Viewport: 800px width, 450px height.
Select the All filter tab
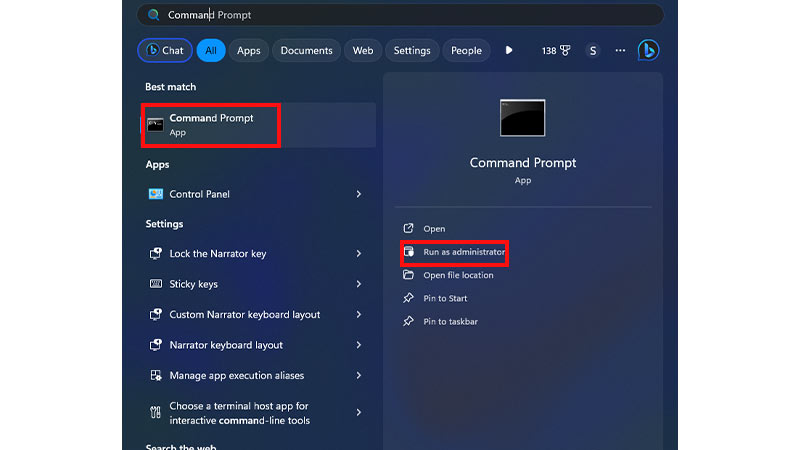click(x=211, y=51)
